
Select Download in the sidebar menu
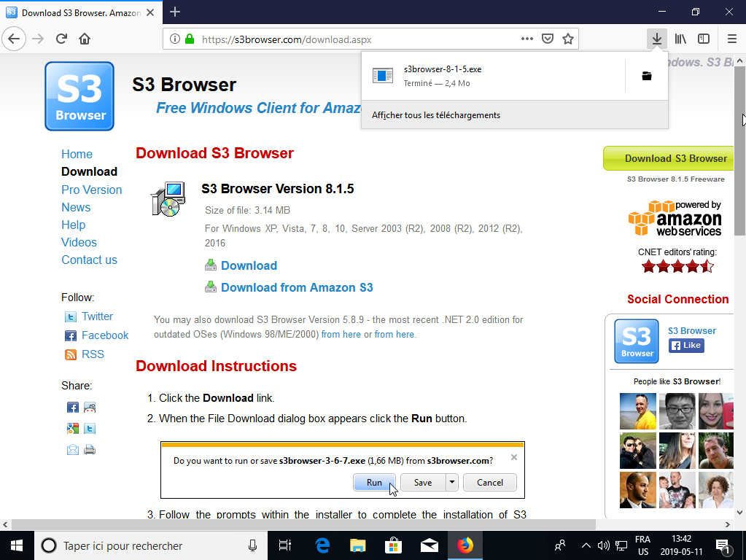tap(89, 172)
